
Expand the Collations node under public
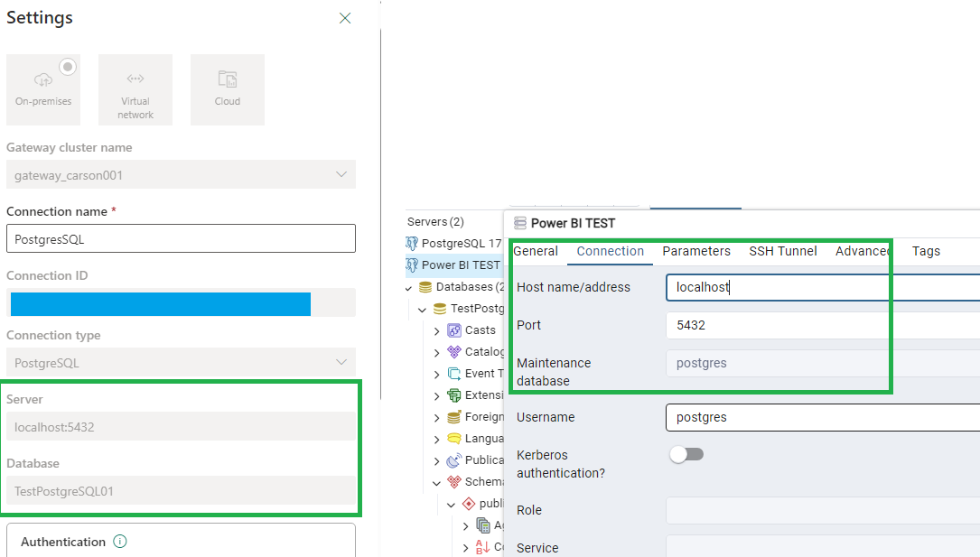click(x=466, y=548)
